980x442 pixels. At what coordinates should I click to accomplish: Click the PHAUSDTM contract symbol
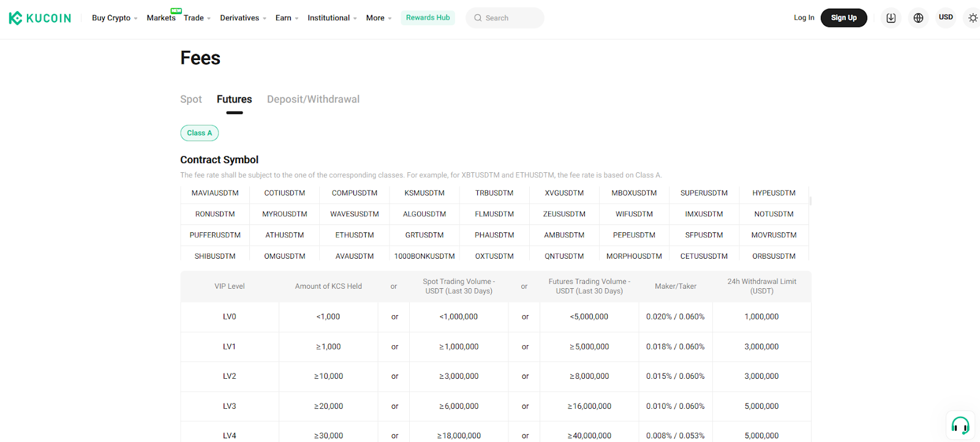click(494, 235)
